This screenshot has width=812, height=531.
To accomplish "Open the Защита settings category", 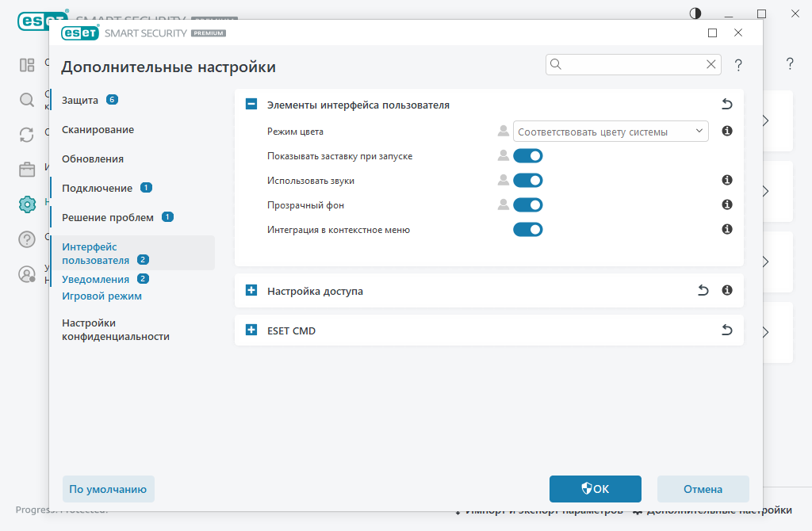I will click(x=80, y=100).
